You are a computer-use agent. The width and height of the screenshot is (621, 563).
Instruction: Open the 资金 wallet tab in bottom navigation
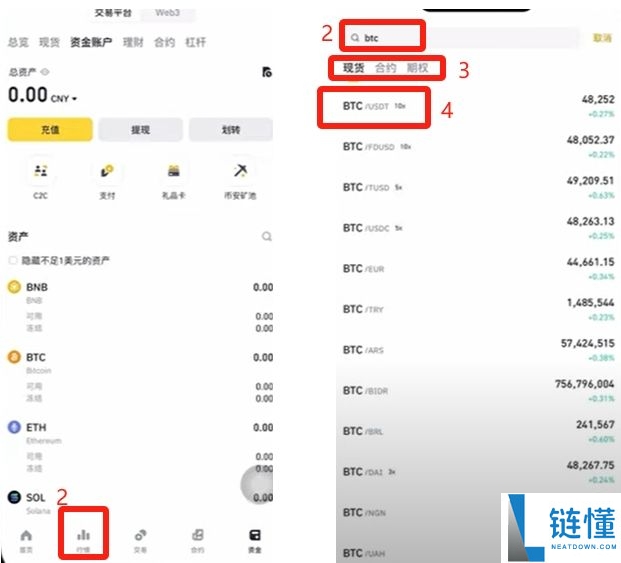tap(255, 540)
